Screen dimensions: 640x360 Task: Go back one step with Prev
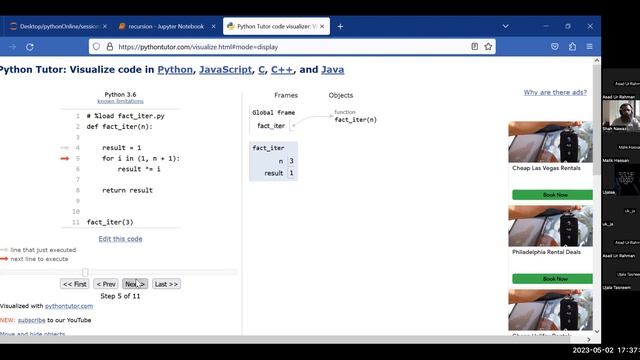pyautogui.click(x=106, y=284)
